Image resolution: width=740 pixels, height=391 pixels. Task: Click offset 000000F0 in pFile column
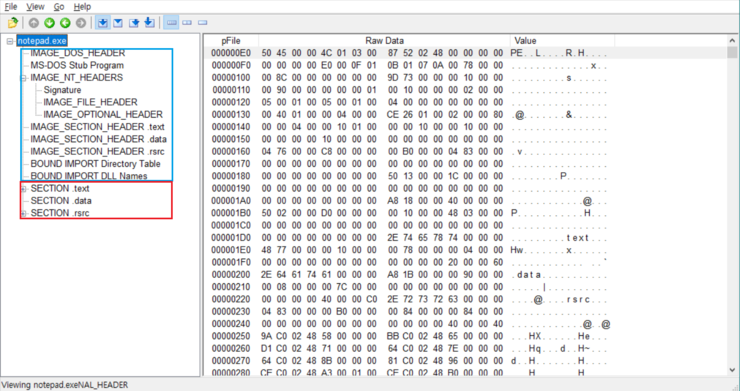pyautogui.click(x=231, y=65)
